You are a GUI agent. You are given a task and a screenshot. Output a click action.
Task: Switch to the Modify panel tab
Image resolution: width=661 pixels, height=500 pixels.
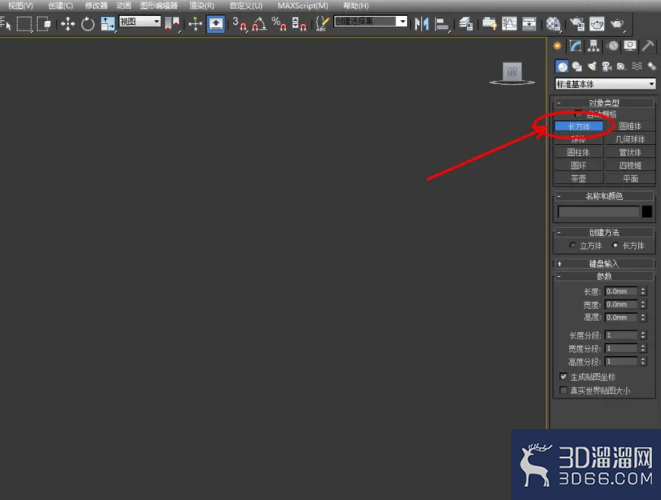click(575, 46)
